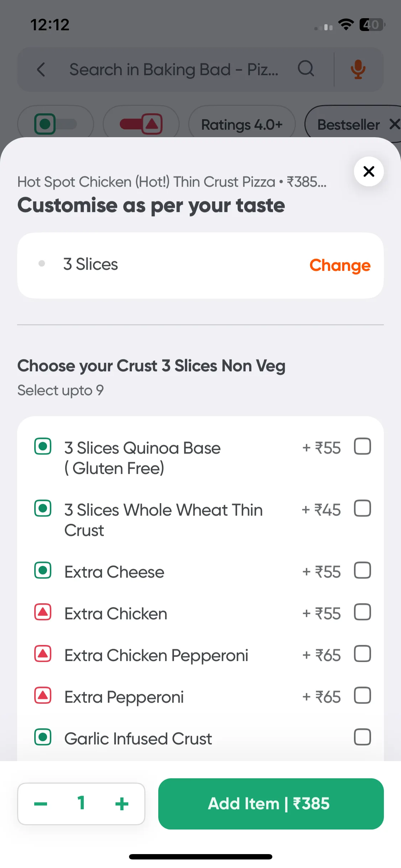
Task: Tap Change to pick a different slice size
Action: coord(340,265)
